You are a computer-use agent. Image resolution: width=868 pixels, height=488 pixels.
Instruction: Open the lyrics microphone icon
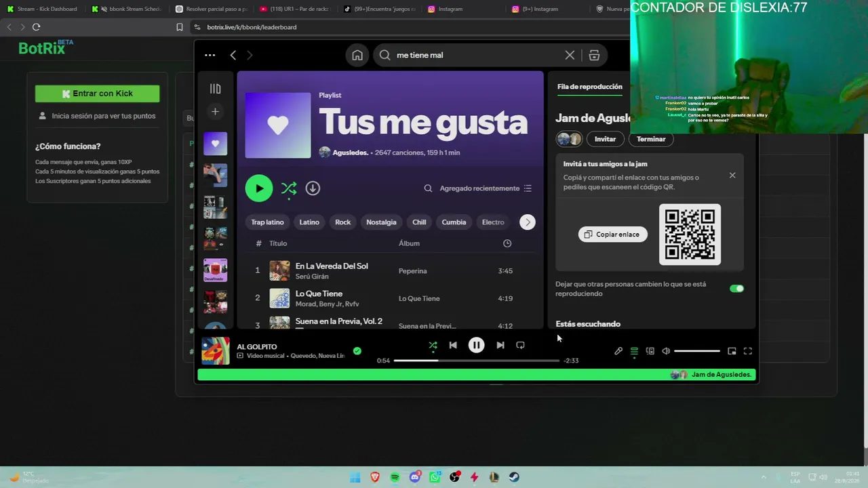click(x=618, y=351)
